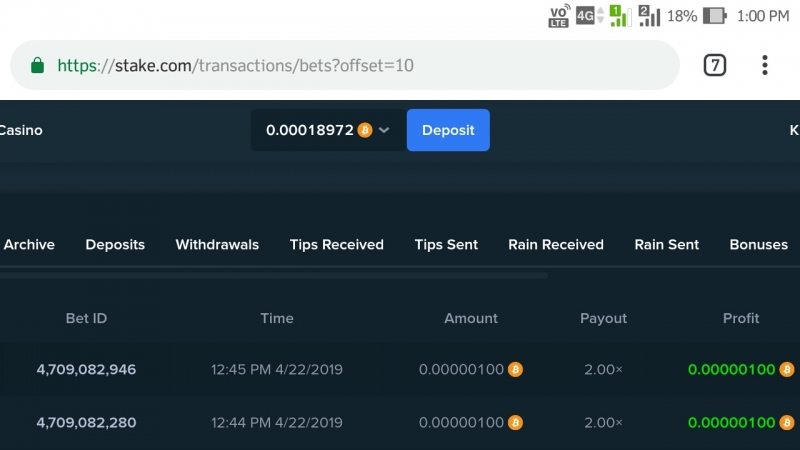Tap the VoLTE status bar icon
The width and height of the screenshot is (800, 450).
558,16
